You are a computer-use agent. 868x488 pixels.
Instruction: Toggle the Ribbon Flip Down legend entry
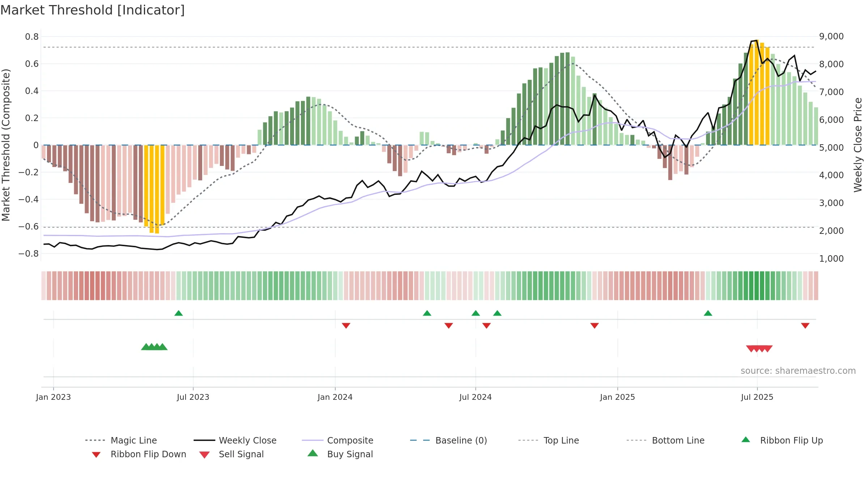(x=139, y=454)
